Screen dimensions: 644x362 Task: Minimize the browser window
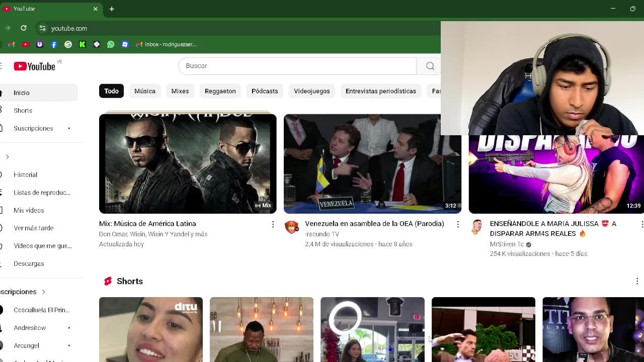pyautogui.click(x=613, y=9)
